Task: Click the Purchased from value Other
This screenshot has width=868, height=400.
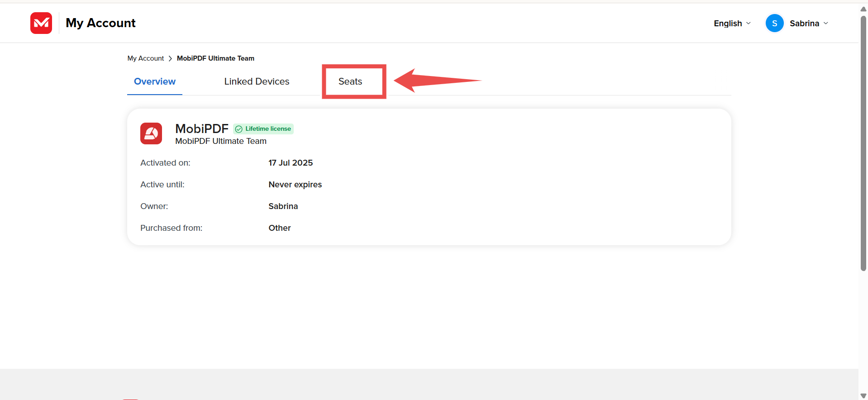Action: 280,228
